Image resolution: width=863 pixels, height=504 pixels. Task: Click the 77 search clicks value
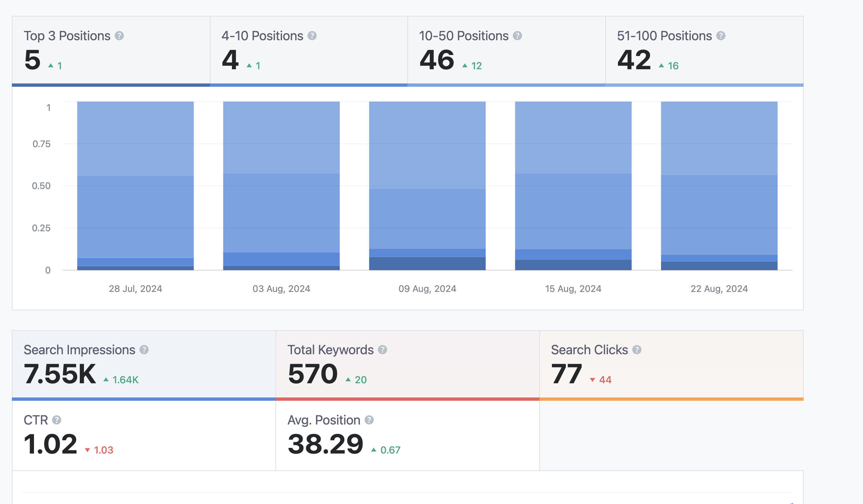[567, 374]
